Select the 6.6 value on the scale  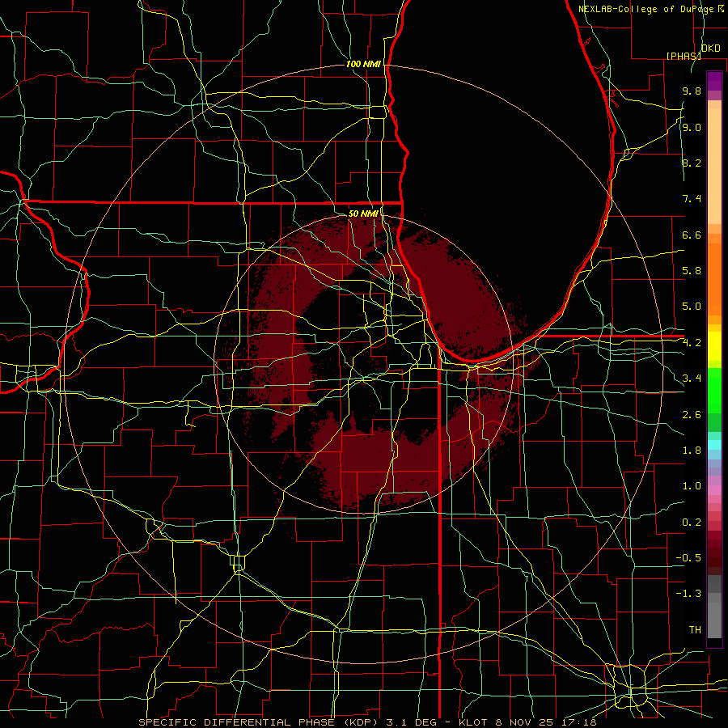click(692, 235)
